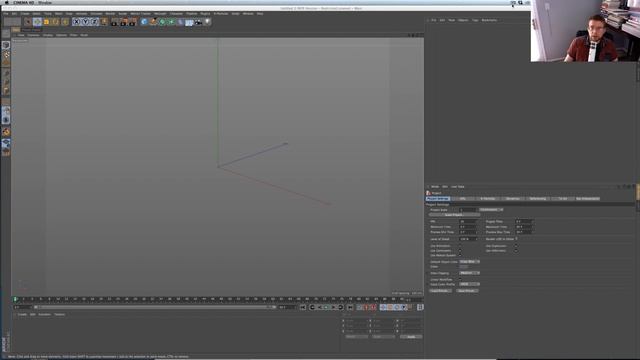640x360 pixels.
Task: Toggle the Use Expression checkbox
Action: tap(516, 246)
